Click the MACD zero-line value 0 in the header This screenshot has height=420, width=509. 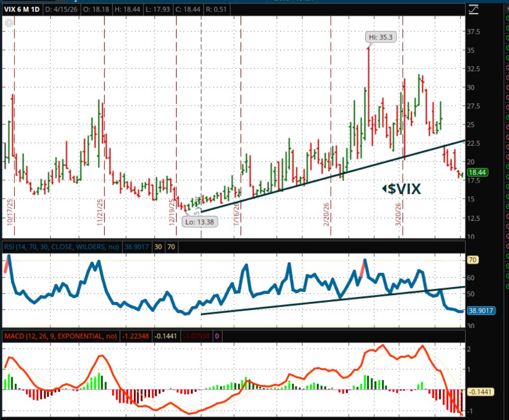[217, 336]
